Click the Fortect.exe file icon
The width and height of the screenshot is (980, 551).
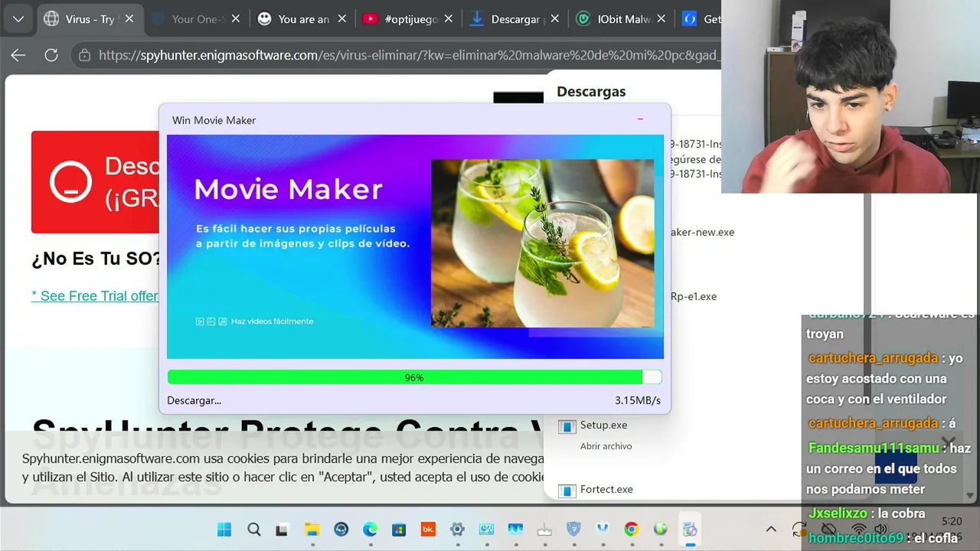pyautogui.click(x=567, y=491)
